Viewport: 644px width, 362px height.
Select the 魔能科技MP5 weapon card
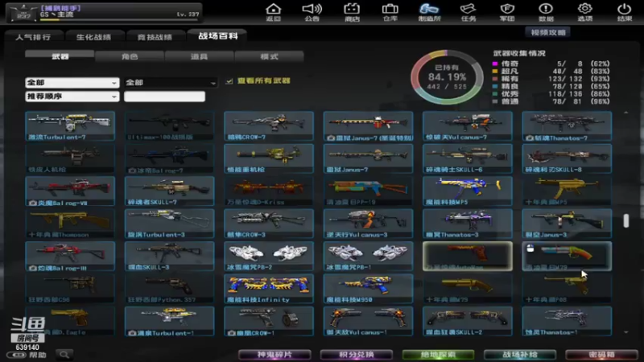(x=468, y=191)
